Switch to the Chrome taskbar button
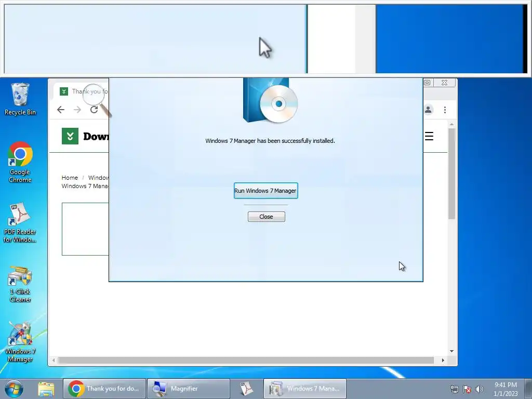The image size is (532, 399). click(x=104, y=389)
